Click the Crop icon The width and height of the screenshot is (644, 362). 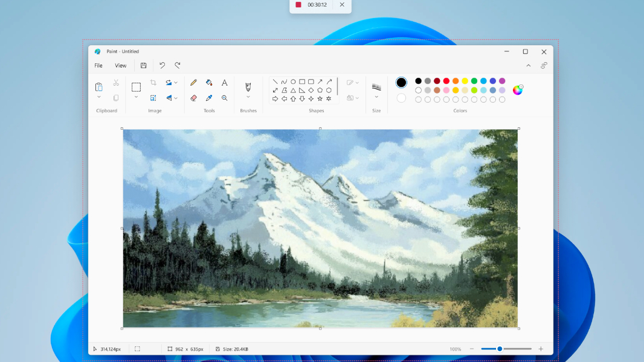(x=153, y=83)
